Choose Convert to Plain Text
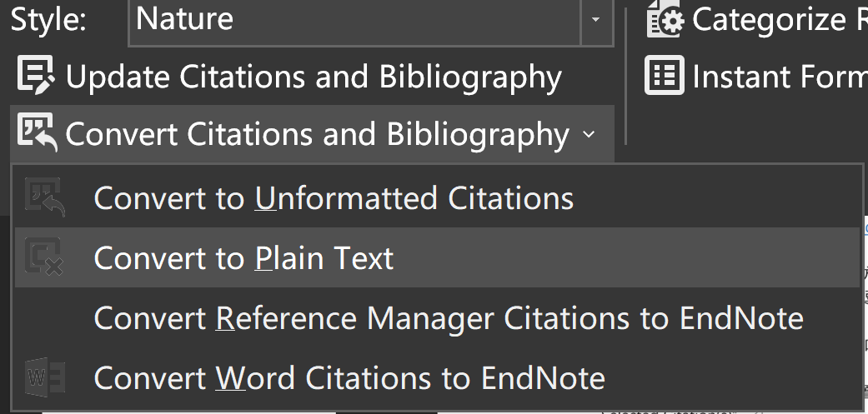 click(x=437, y=257)
